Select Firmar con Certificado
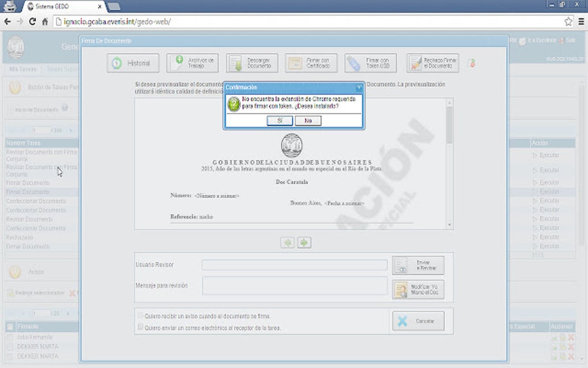Image resolution: width=588 pixels, height=368 pixels. (x=312, y=63)
